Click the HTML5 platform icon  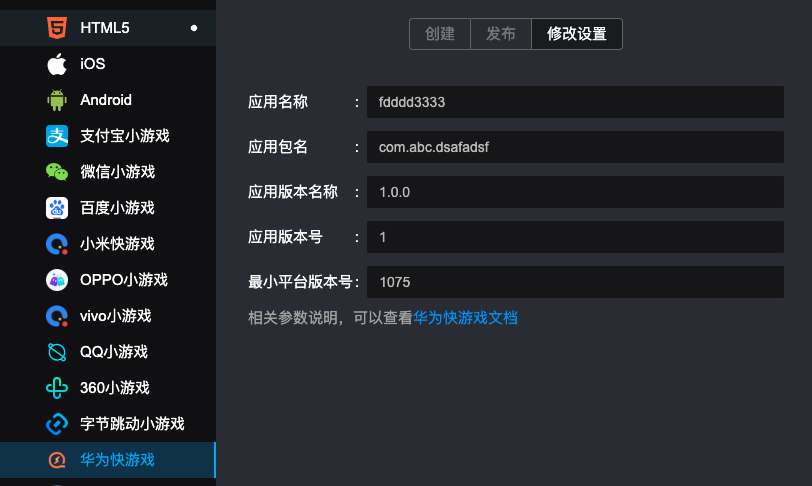pyautogui.click(x=57, y=28)
